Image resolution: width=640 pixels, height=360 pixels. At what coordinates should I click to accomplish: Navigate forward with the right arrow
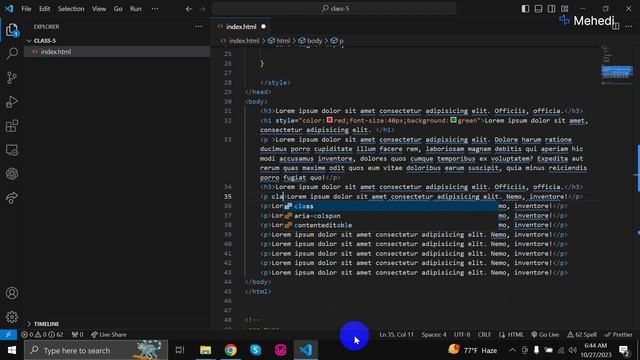[x=202, y=9]
